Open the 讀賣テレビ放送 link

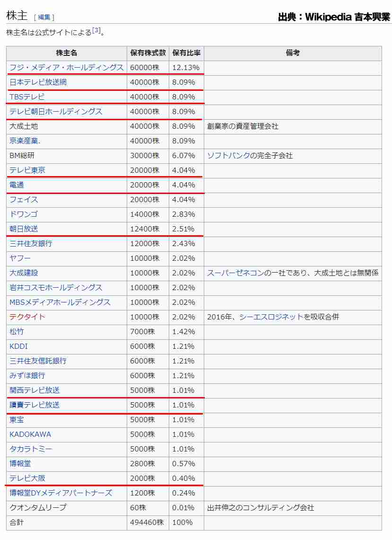(x=35, y=405)
